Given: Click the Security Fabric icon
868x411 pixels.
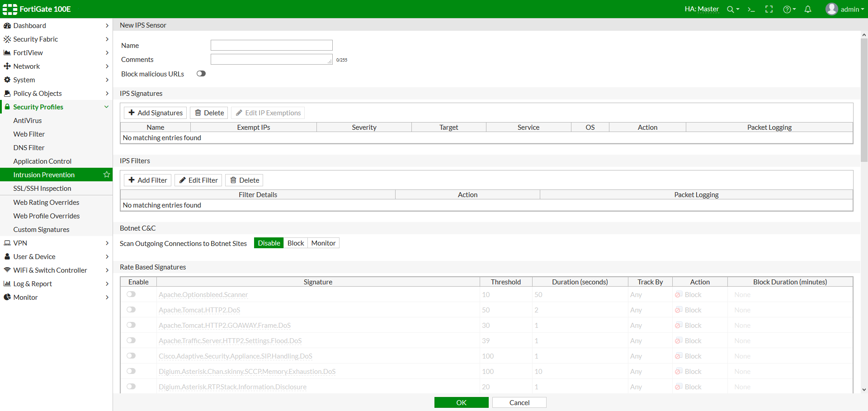Looking at the screenshot, I should click(7, 39).
